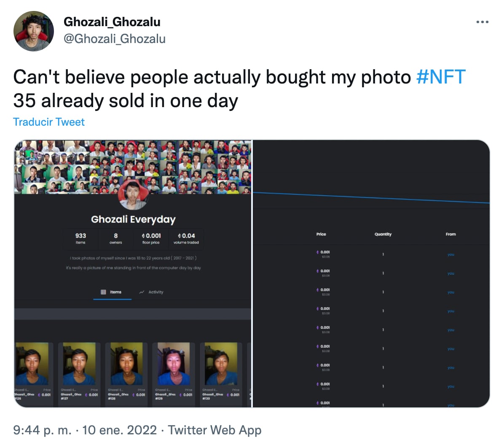Click the @Ghozali_Ghozalu handle
Screen dimensions: 504x447
point(115,39)
